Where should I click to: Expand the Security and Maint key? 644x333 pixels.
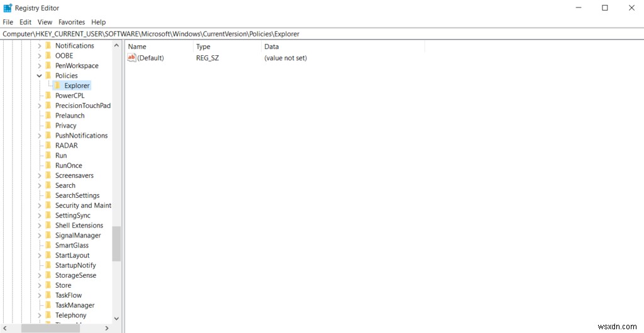tap(40, 205)
